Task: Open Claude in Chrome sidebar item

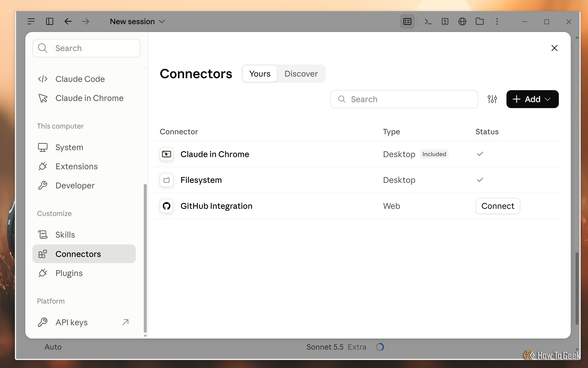Action: click(84, 98)
